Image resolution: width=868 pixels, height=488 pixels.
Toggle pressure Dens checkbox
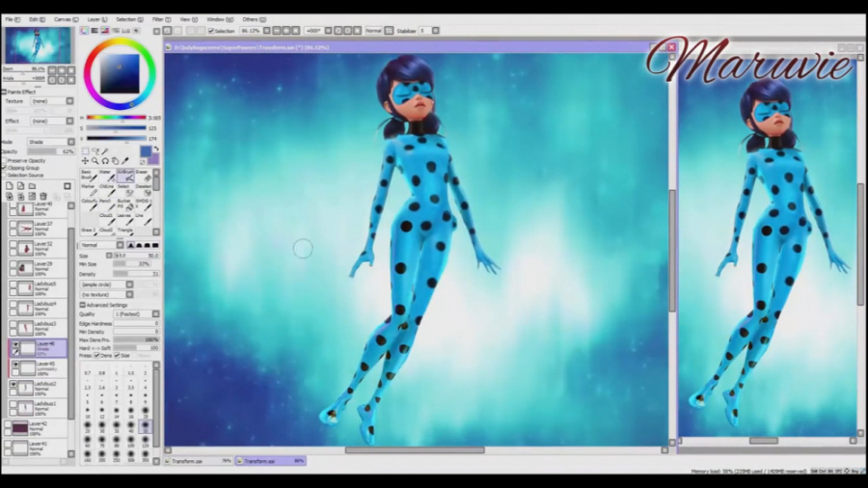point(96,355)
